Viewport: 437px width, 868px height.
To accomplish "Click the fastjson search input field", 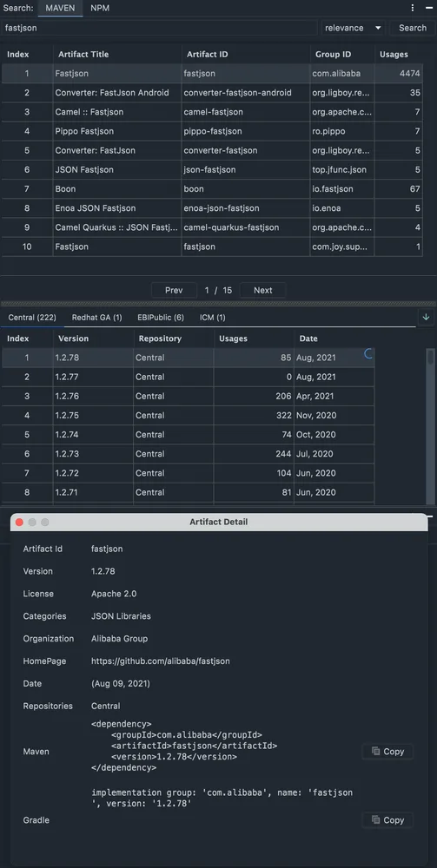I will tap(160, 28).
